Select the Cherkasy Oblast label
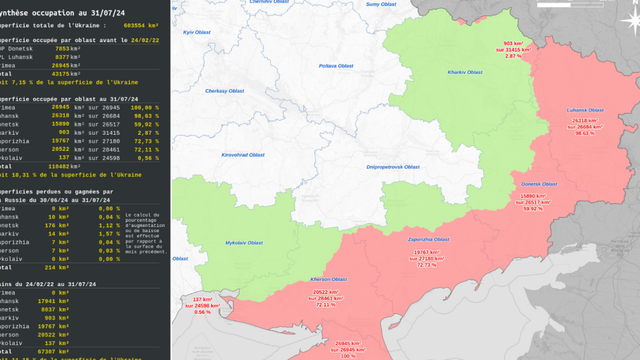 224,91
